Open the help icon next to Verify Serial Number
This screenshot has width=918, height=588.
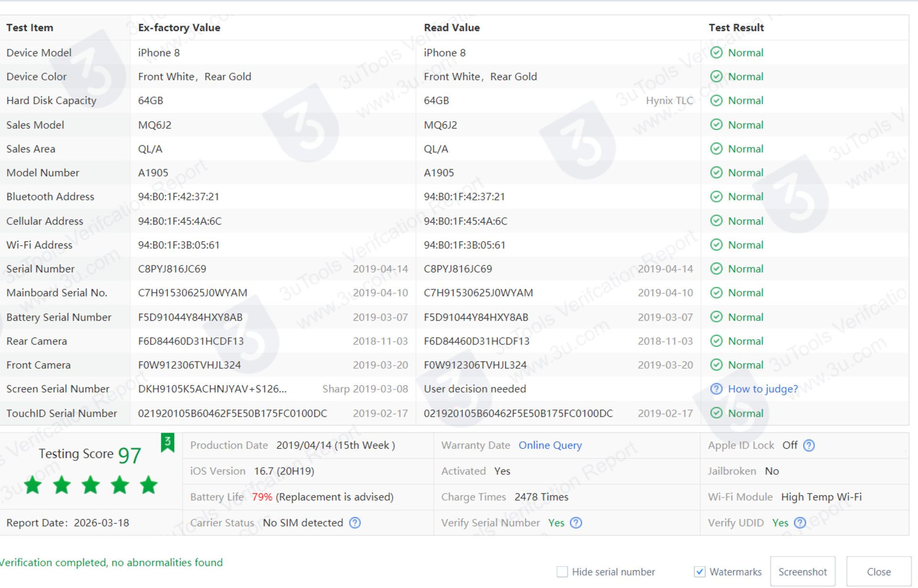point(576,523)
